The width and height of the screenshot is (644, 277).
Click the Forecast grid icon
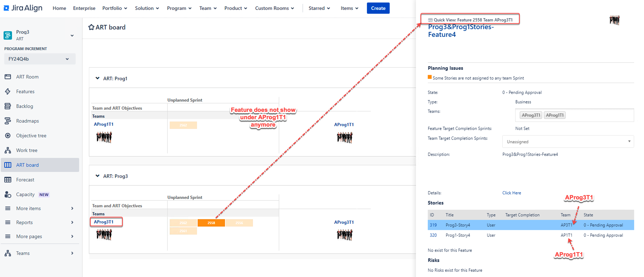pos(8,180)
